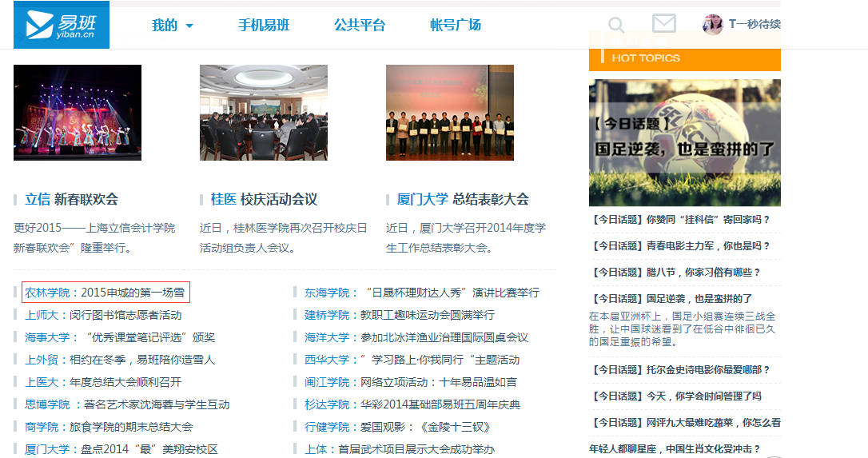868x458 pixels.
Task: Open the search magnifier icon
Action: tap(616, 25)
